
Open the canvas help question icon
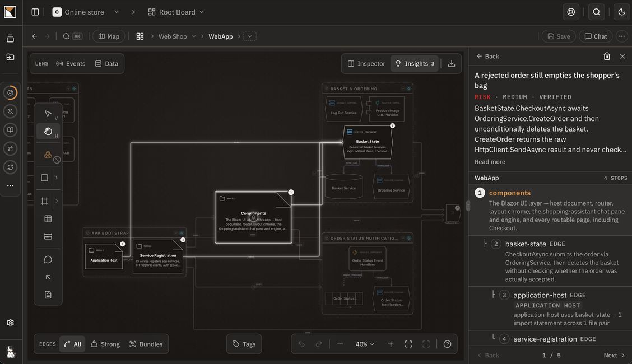pos(448,344)
